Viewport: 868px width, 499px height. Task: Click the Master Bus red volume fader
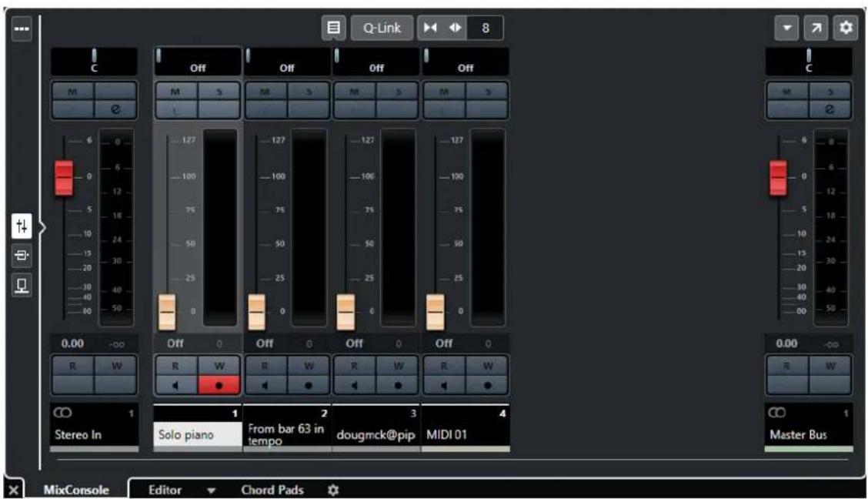[778, 178]
